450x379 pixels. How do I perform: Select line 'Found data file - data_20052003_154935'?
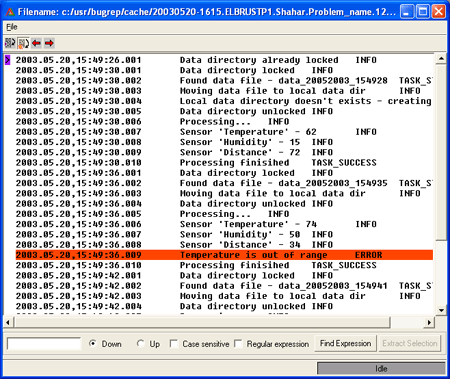click(224, 183)
